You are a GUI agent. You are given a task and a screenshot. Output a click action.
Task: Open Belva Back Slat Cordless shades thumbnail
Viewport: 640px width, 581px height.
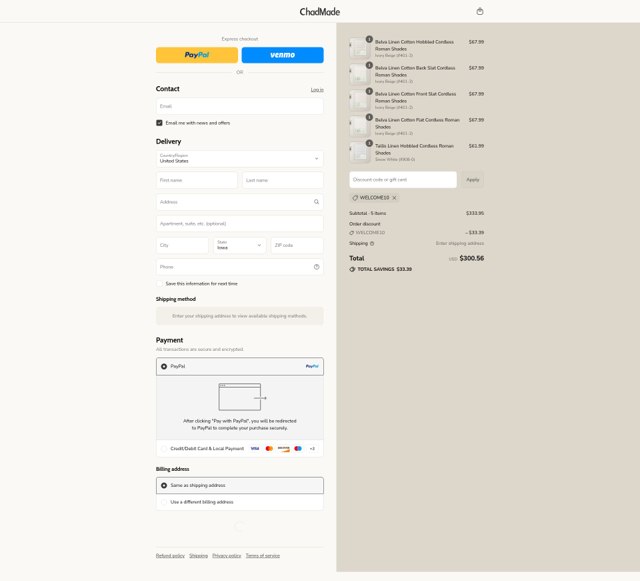coord(359,74)
